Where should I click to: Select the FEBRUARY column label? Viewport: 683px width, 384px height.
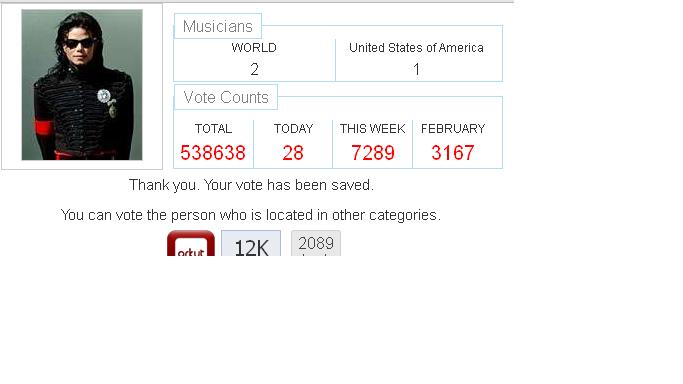(x=453, y=128)
